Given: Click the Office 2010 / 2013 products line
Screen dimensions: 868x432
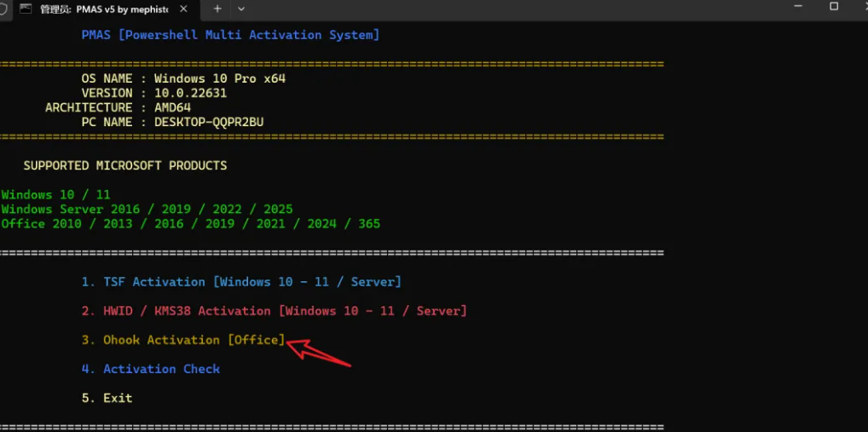Looking at the screenshot, I should click(190, 224).
